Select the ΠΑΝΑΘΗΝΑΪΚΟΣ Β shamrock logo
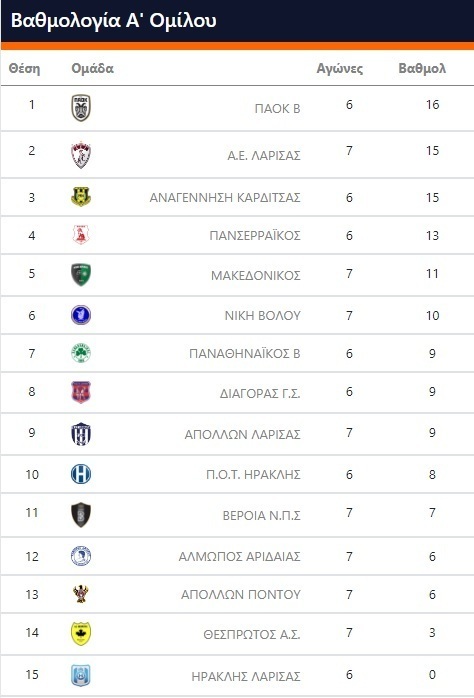The image size is (474, 698). (81, 353)
